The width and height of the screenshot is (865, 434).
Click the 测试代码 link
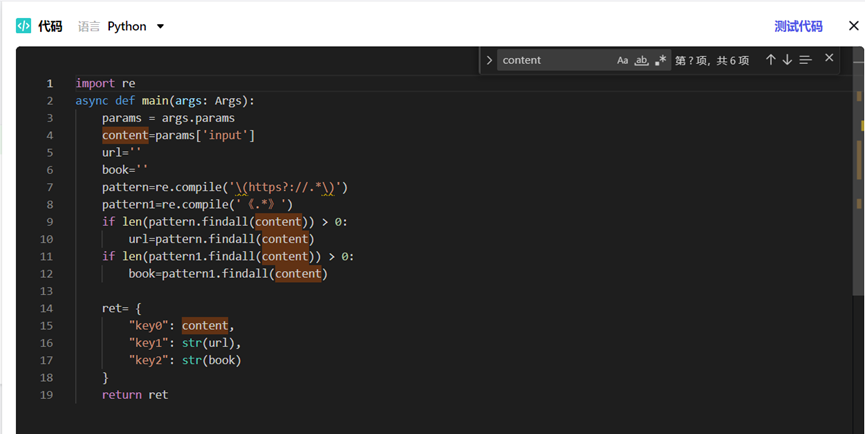point(798,26)
